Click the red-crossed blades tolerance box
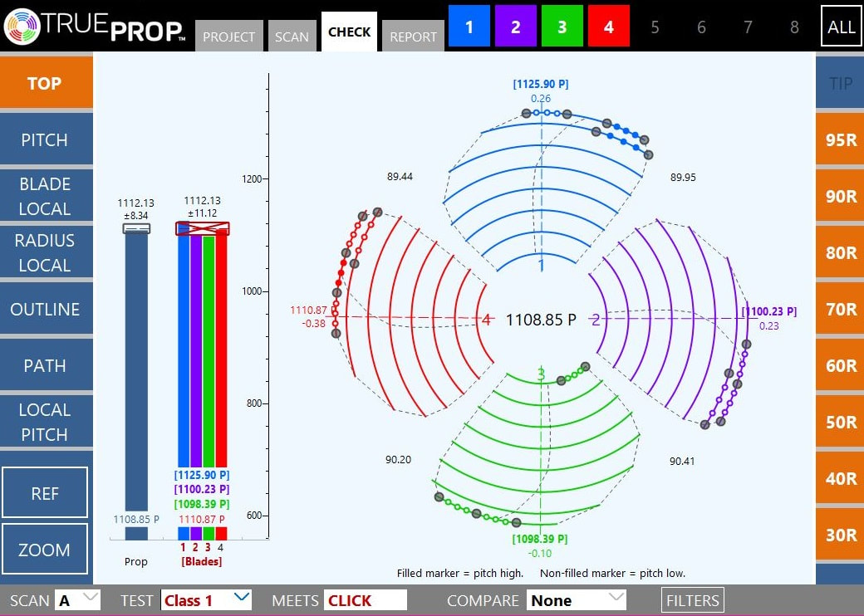Screen dimensions: 864x616 click(202, 228)
